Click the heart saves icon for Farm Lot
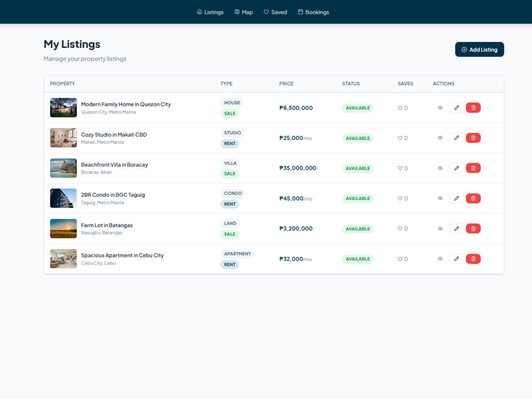The image size is (532, 399). 400,229
